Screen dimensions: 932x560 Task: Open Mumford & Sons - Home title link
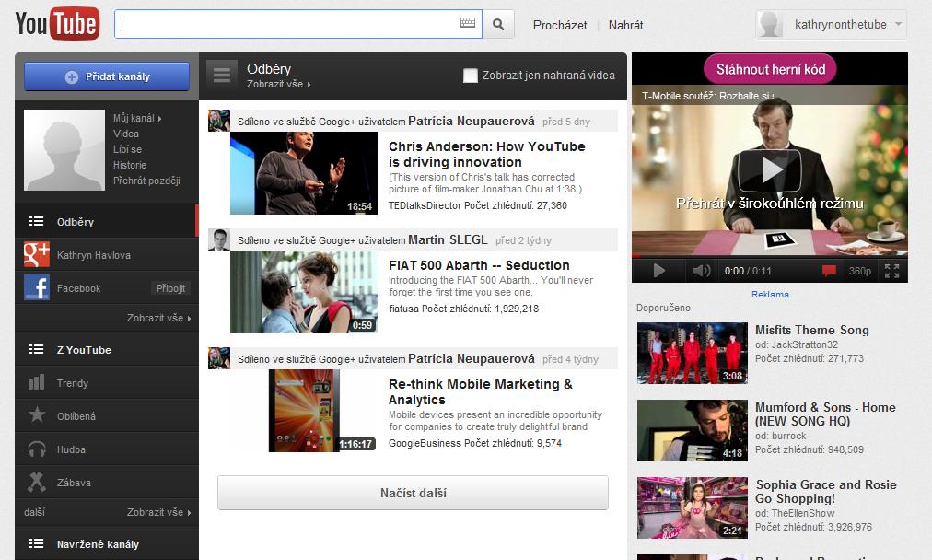(825, 414)
